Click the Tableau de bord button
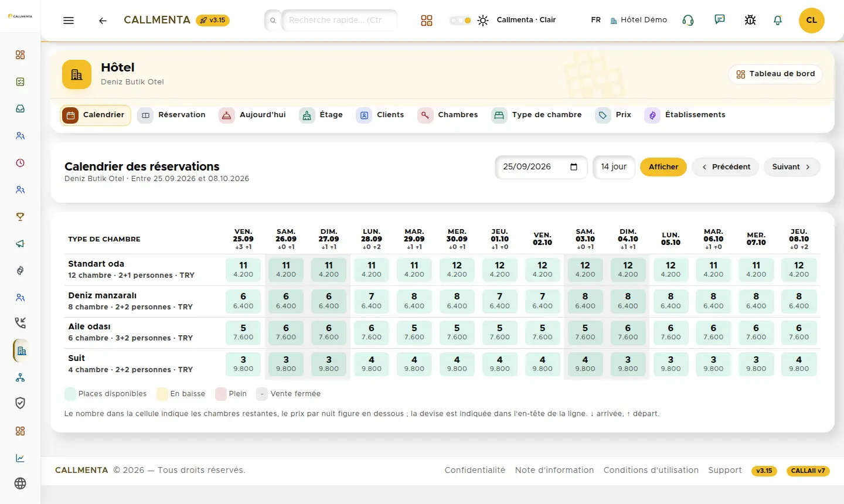This screenshot has width=844, height=504. pyautogui.click(x=775, y=74)
